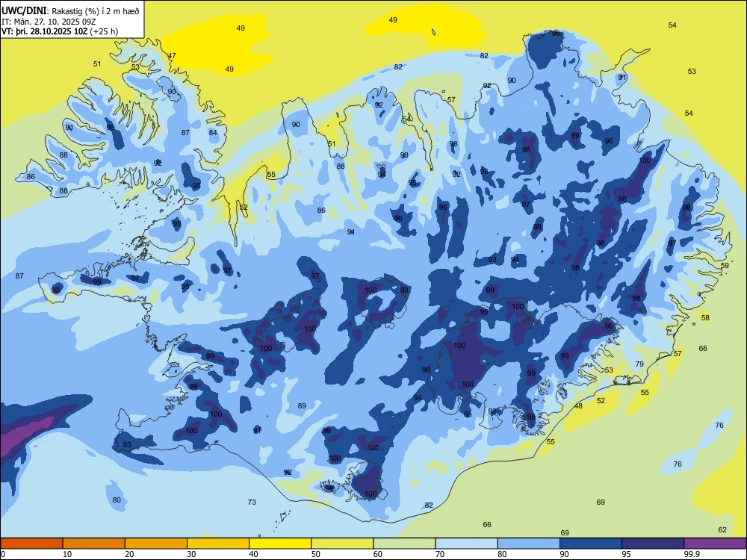Click the map value '89' in southern Iceland
This screenshot has width=747, height=560.
click(x=302, y=406)
